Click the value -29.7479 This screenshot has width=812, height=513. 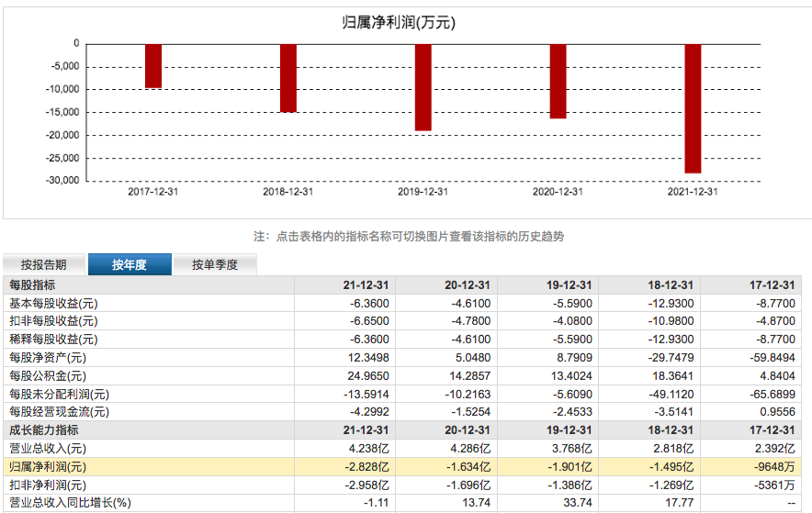tap(671, 357)
